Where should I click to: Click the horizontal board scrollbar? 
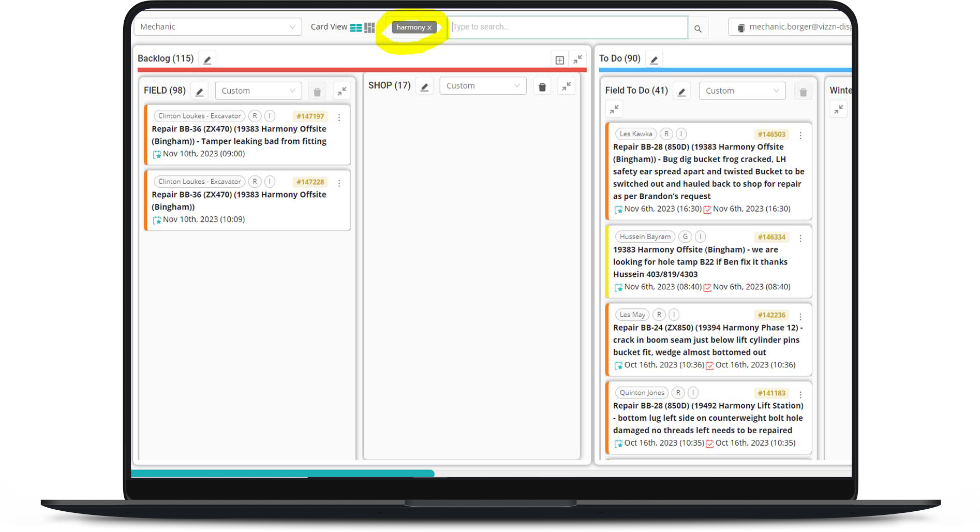(x=283, y=474)
